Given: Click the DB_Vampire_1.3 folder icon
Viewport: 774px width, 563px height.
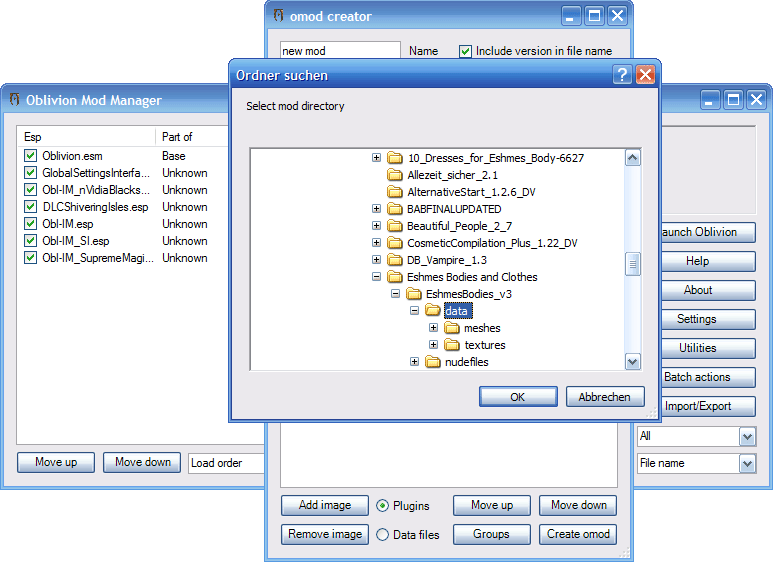Looking at the screenshot, I should (x=394, y=260).
